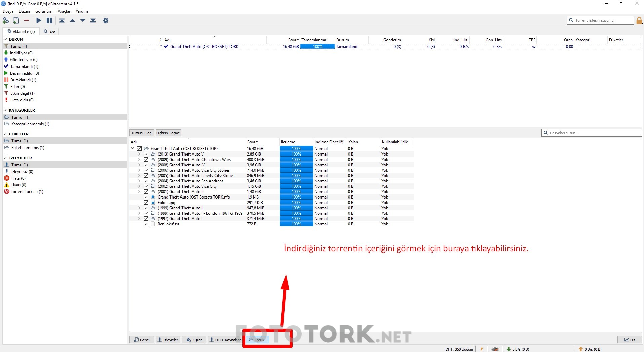Expand (2001) Grand Theft Auto III folder
The height and width of the screenshot is (352, 644).
click(139, 192)
